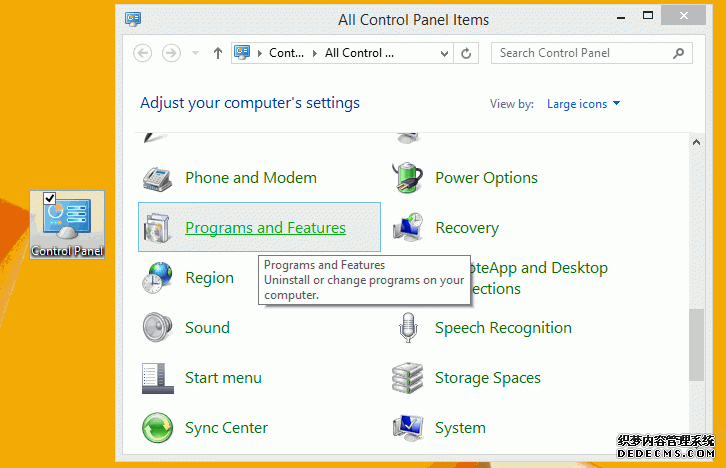Image resolution: width=726 pixels, height=468 pixels.
Task: Click the Search Control Panel field
Action: click(x=591, y=53)
